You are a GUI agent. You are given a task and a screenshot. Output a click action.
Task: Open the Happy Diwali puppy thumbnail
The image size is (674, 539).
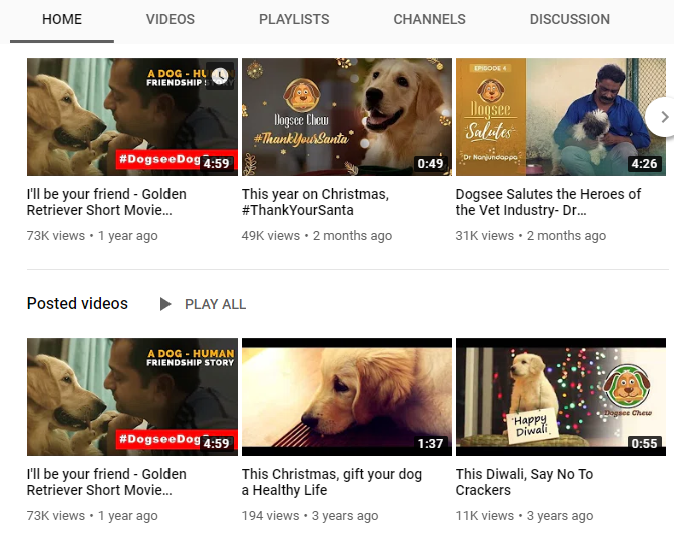pyautogui.click(x=561, y=397)
